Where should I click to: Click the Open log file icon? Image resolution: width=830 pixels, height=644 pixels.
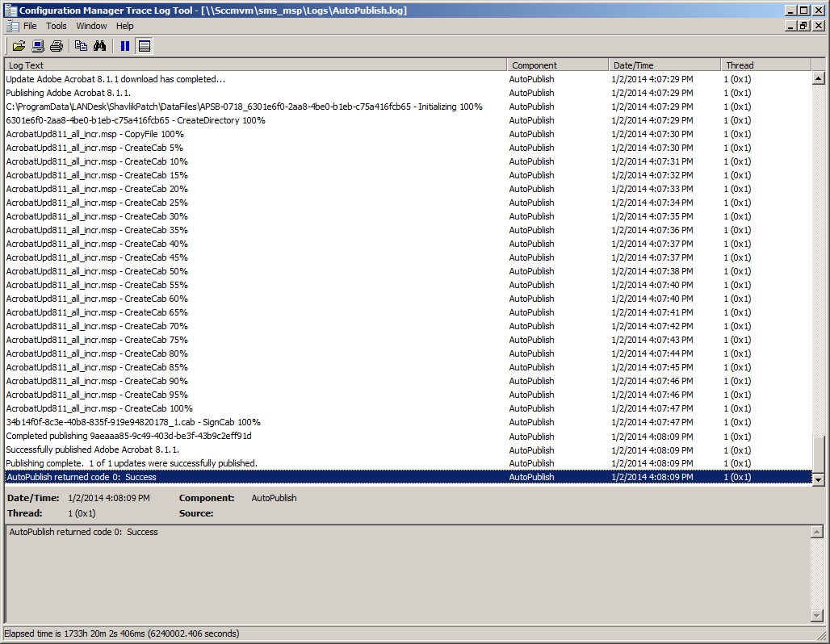(19, 46)
